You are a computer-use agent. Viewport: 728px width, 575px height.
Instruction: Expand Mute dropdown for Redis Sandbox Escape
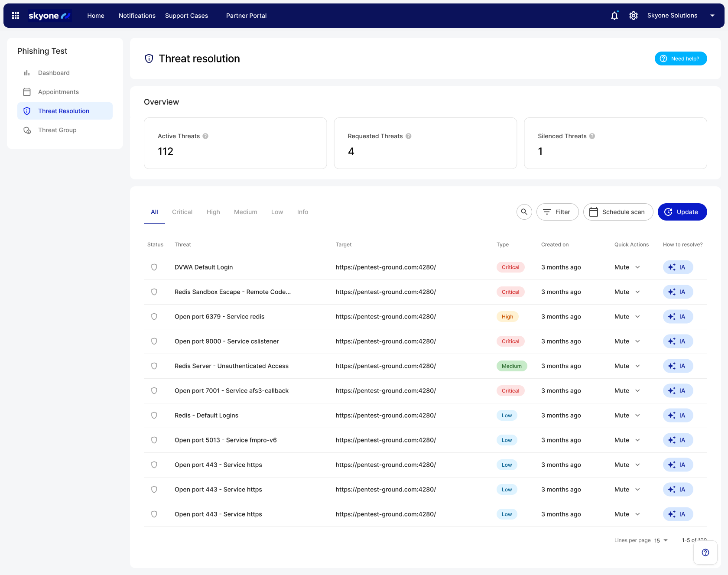(x=637, y=292)
